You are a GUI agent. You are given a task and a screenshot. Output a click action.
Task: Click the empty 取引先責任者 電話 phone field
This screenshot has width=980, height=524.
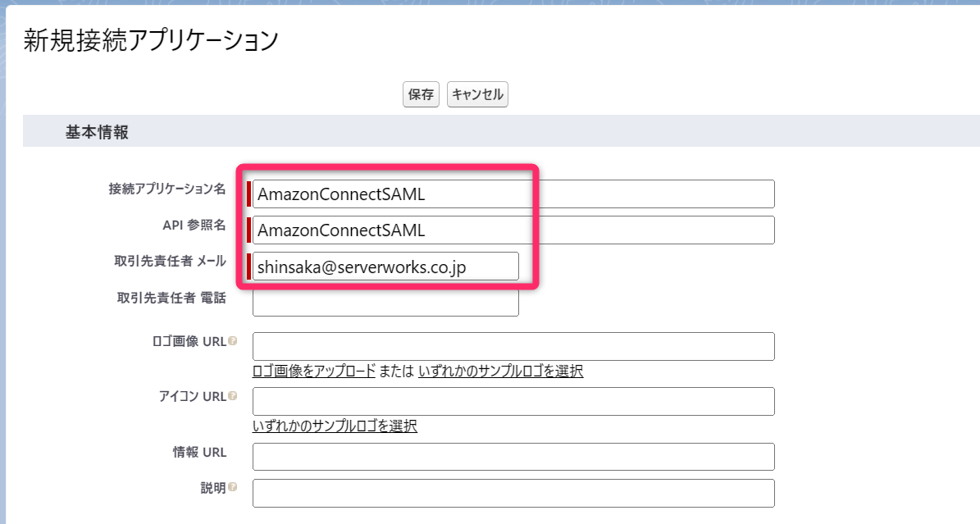[x=385, y=303]
